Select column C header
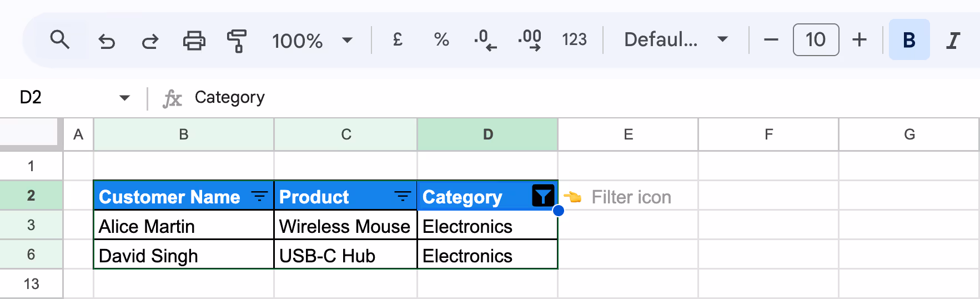The width and height of the screenshot is (980, 299). tap(346, 134)
